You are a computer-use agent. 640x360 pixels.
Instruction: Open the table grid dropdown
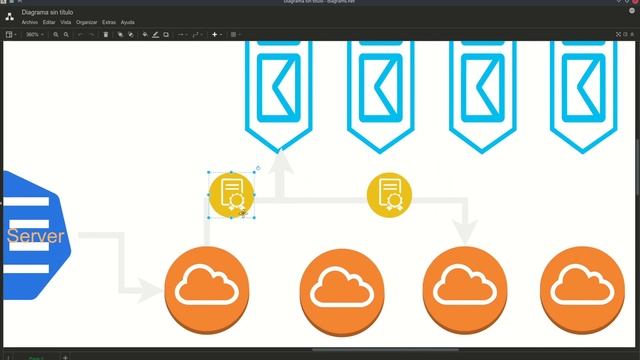pos(235,35)
